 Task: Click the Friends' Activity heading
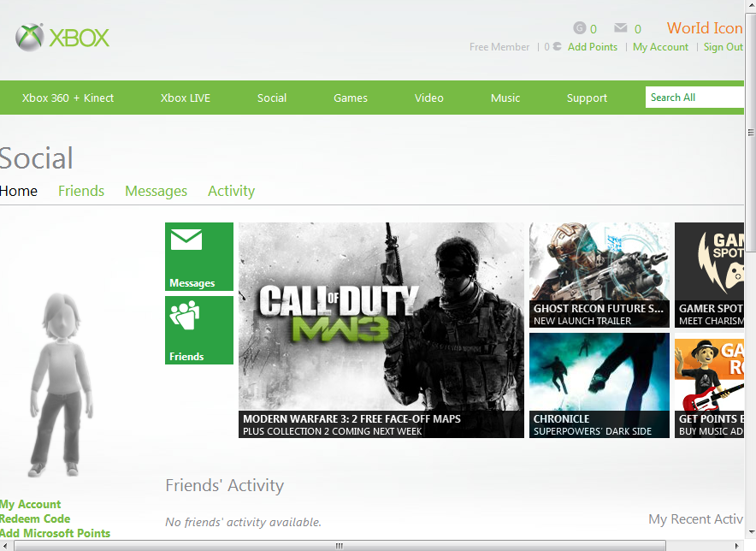pyautogui.click(x=225, y=485)
